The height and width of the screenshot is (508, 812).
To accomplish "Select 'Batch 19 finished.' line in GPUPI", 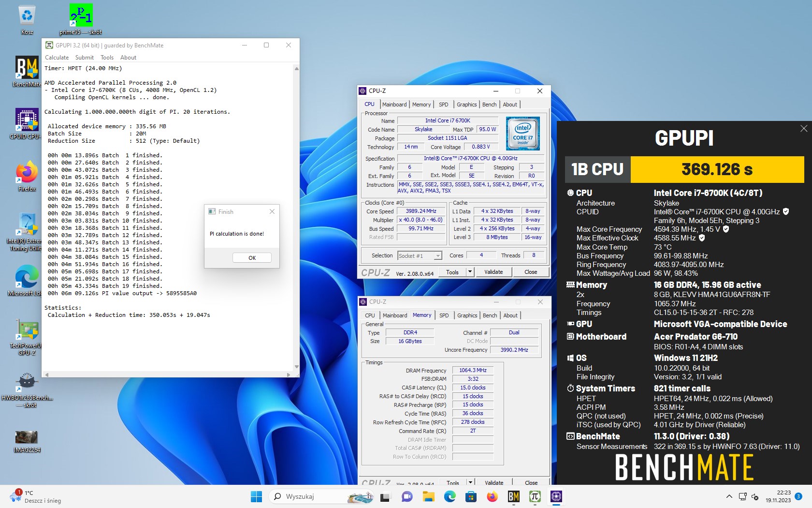I will (105, 286).
